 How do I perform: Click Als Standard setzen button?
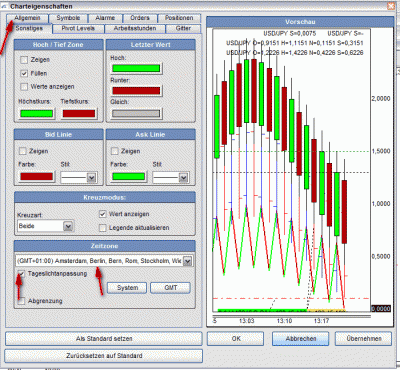(104, 339)
